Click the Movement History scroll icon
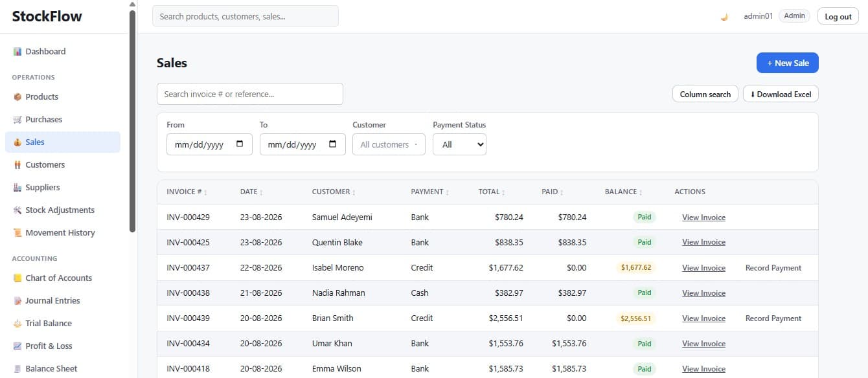The height and width of the screenshot is (378, 868). pyautogui.click(x=17, y=233)
